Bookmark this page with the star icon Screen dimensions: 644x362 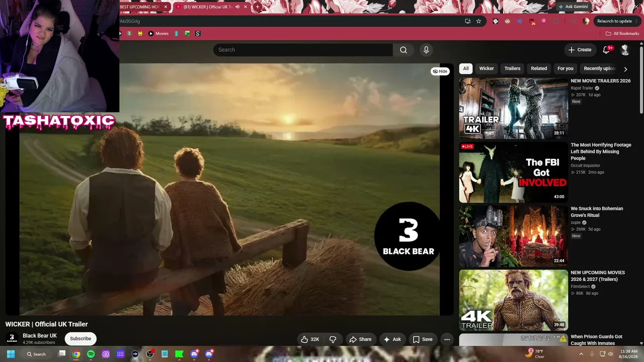[478, 21]
